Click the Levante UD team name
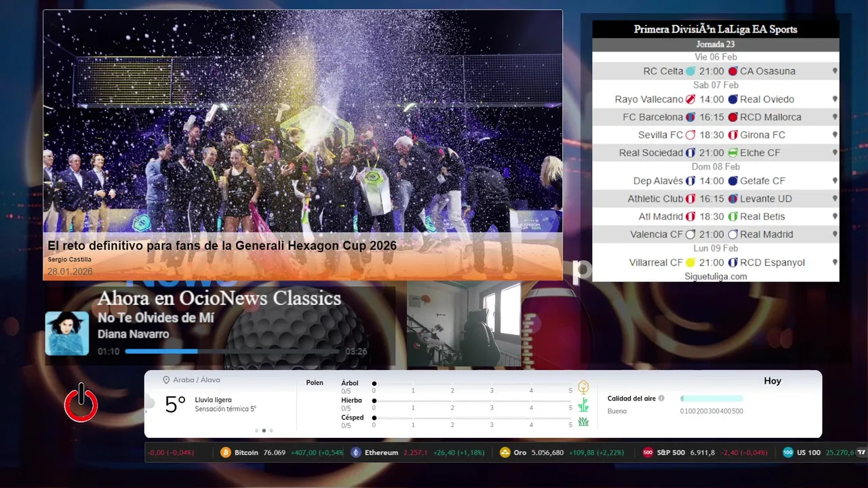Viewport: 868px width, 488px height. [x=766, y=199]
